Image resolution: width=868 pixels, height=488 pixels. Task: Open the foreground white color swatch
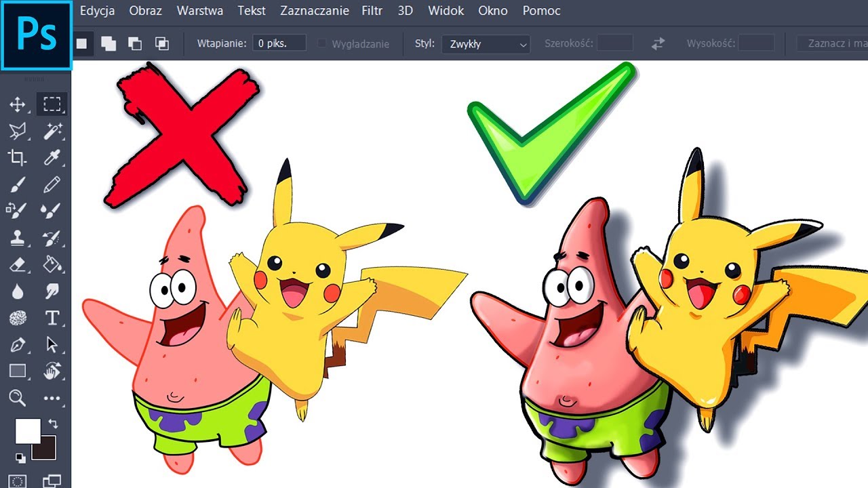(x=28, y=430)
